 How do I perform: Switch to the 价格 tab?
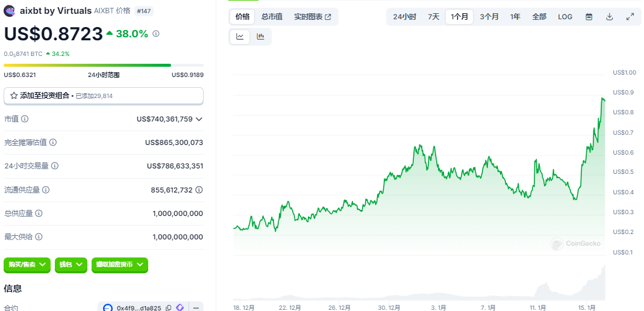click(x=242, y=17)
